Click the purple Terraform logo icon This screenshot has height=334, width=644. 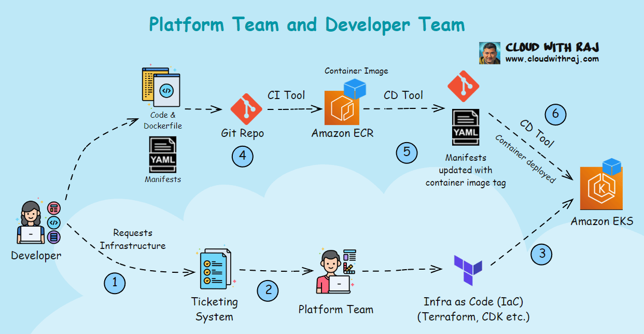point(468,270)
